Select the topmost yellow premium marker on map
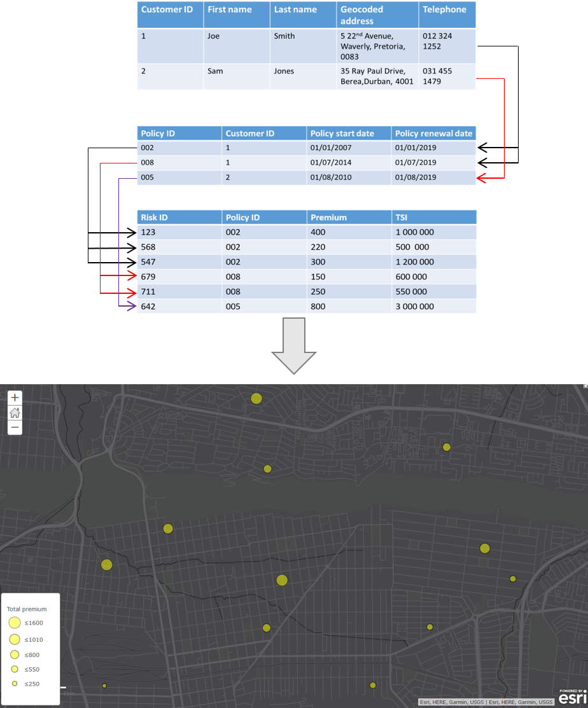 256,399
